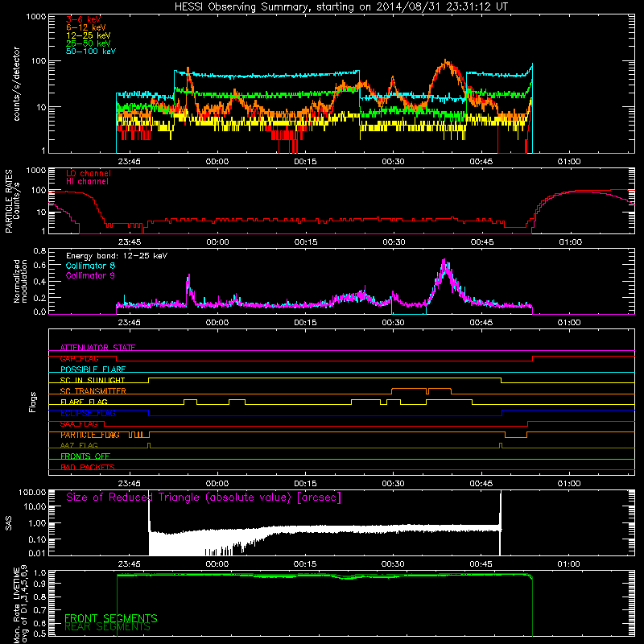Click the green 25-50 keV legend label
Image resolution: width=644 pixels, height=644 pixels.
(89, 43)
